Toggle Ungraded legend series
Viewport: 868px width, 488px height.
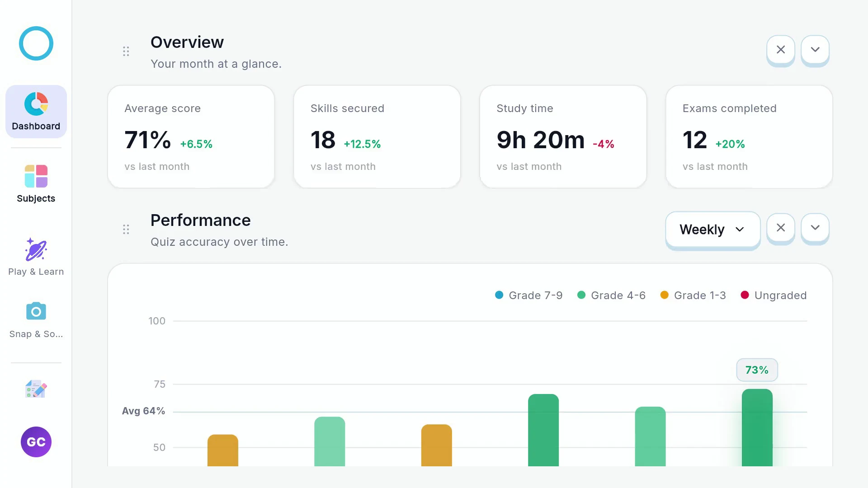tap(774, 296)
